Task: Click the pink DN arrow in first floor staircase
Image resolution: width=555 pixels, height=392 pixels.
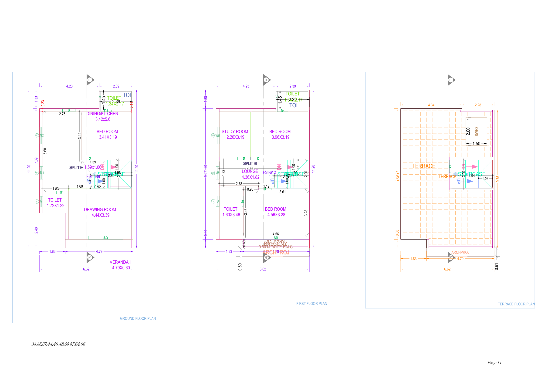Action: point(290,167)
